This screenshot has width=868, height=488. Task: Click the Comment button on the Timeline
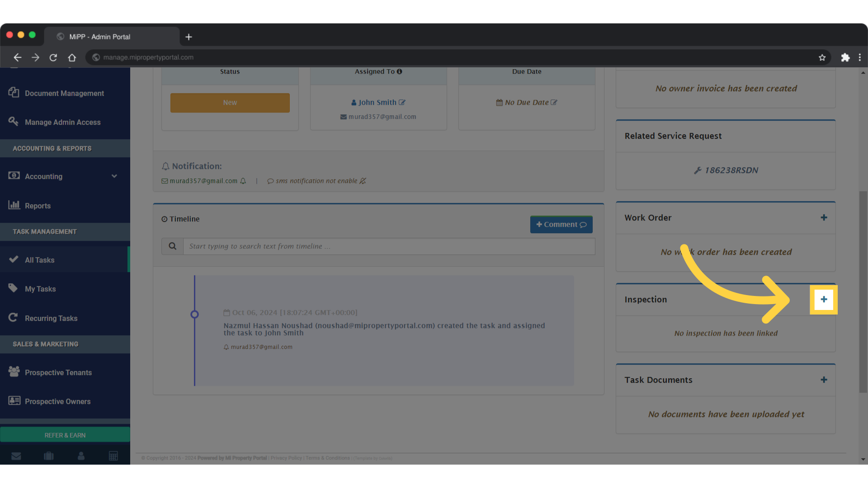[561, 224]
